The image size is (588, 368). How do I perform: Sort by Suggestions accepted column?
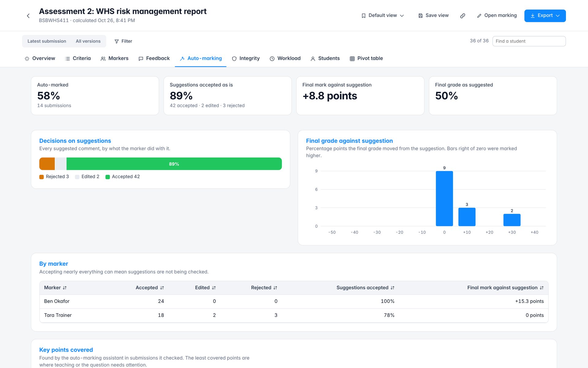pos(365,288)
